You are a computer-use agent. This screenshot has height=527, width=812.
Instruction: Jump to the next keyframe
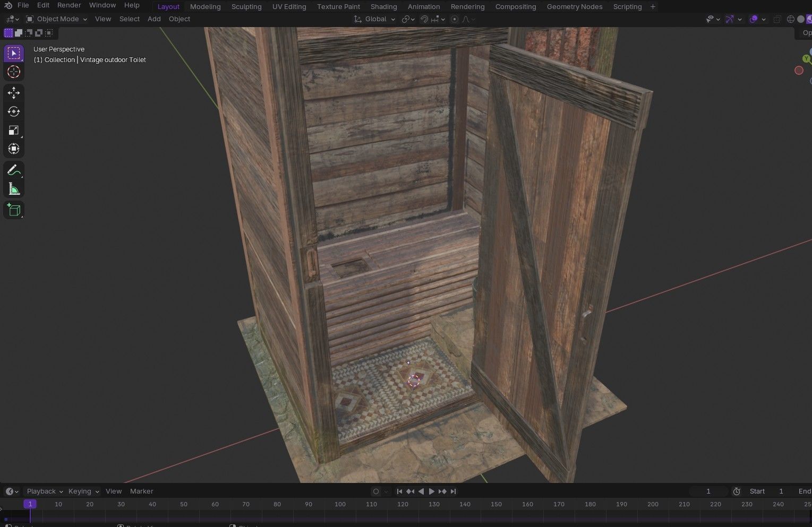pos(442,491)
